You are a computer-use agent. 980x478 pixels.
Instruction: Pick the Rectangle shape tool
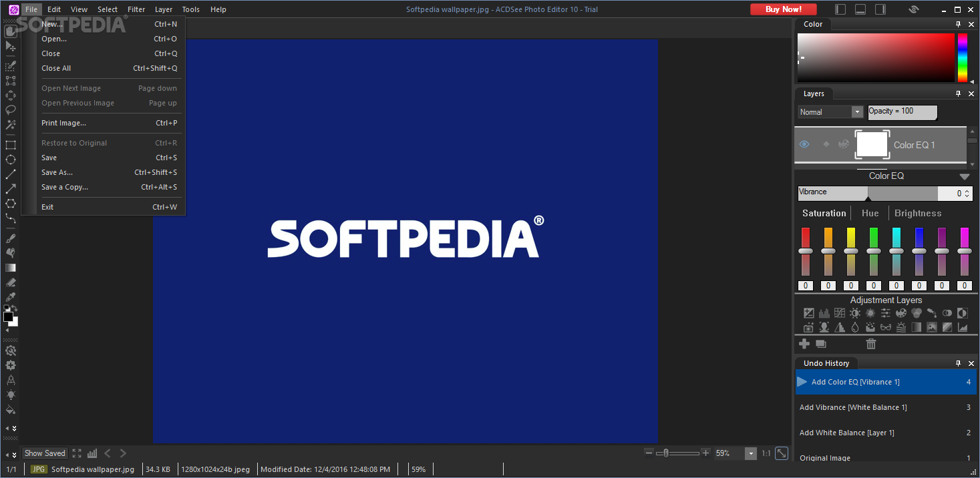pyautogui.click(x=10, y=145)
